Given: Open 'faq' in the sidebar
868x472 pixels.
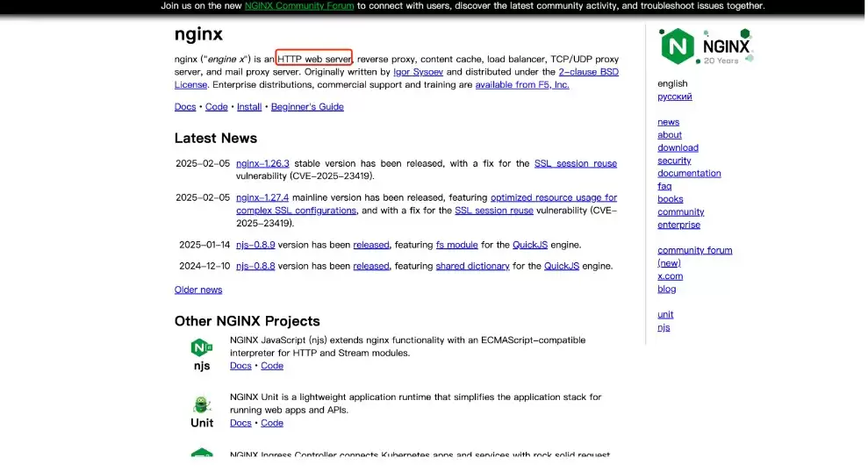Looking at the screenshot, I should 664,186.
